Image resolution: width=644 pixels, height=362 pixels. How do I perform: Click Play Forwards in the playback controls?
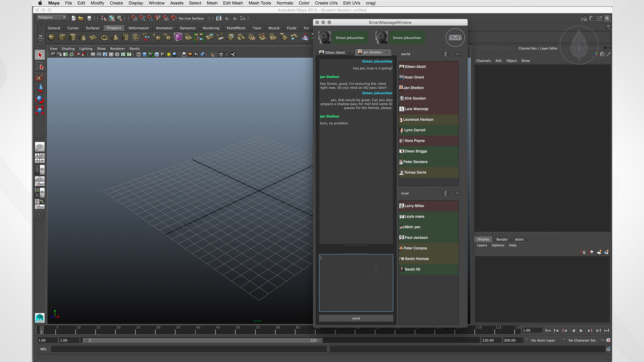point(581,331)
